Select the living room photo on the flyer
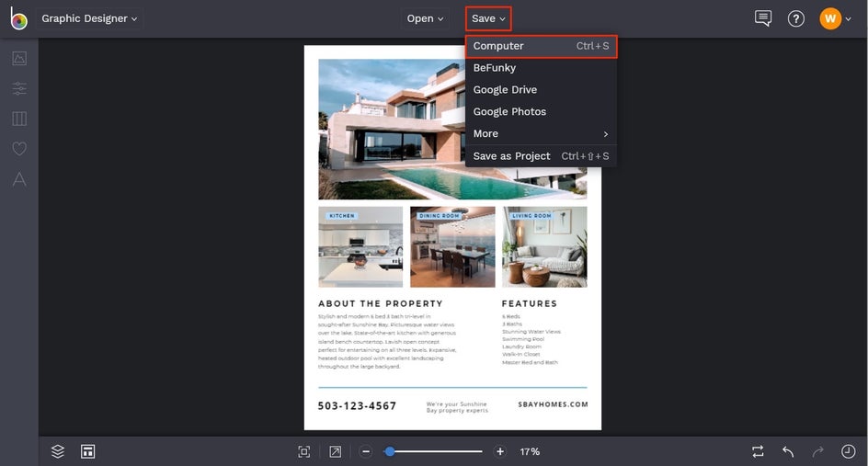Viewport: 868px width, 466px height. [544, 247]
